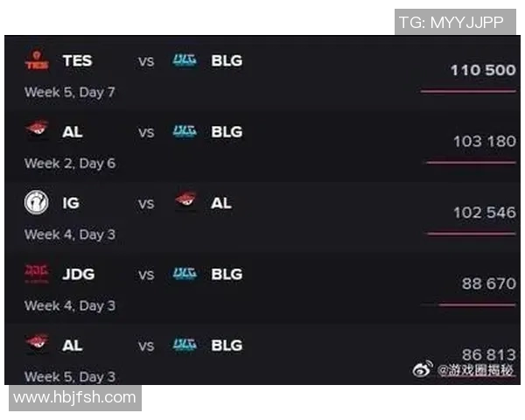
Task: Click the TG: MYYJJPP label
Action: [x=451, y=22]
